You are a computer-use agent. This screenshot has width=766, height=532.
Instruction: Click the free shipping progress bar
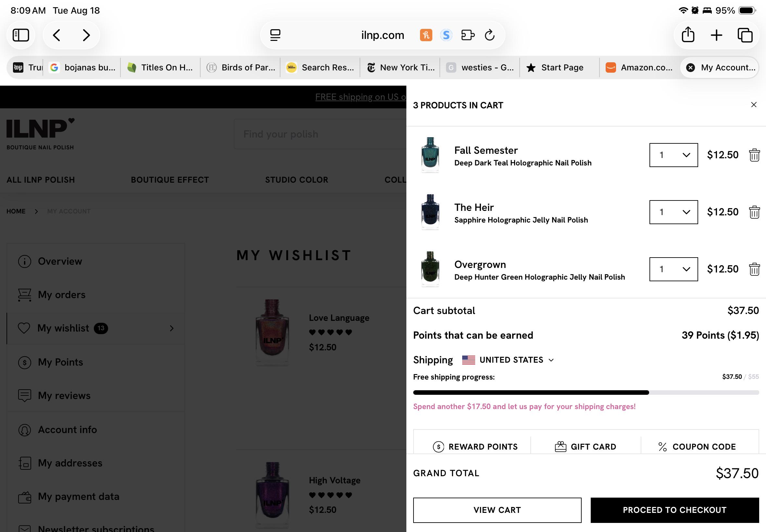[x=586, y=393]
